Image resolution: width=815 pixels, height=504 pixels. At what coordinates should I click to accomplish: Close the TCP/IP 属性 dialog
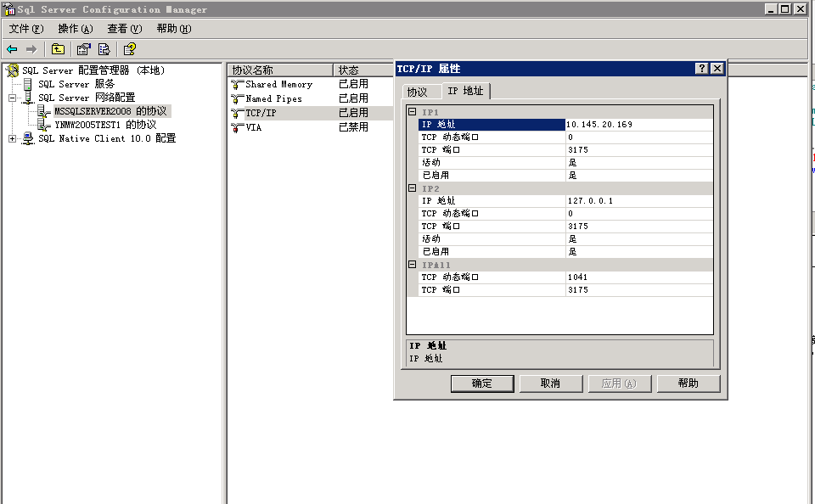[717, 68]
